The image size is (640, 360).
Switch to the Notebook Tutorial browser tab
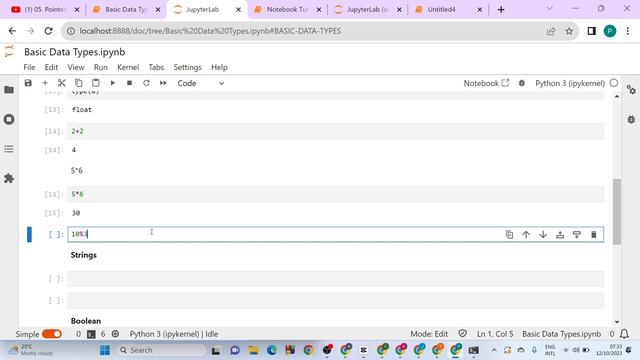pos(287,9)
